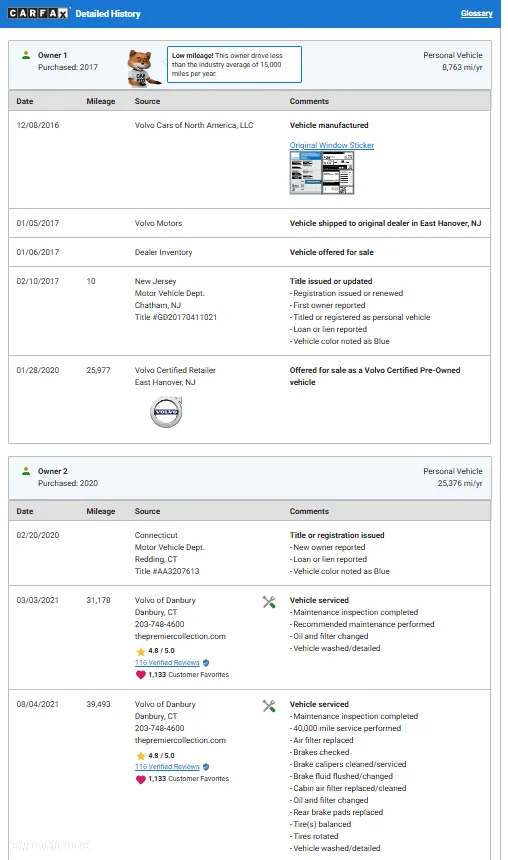
Task: Click mileage value '39,493'
Action: (x=98, y=704)
